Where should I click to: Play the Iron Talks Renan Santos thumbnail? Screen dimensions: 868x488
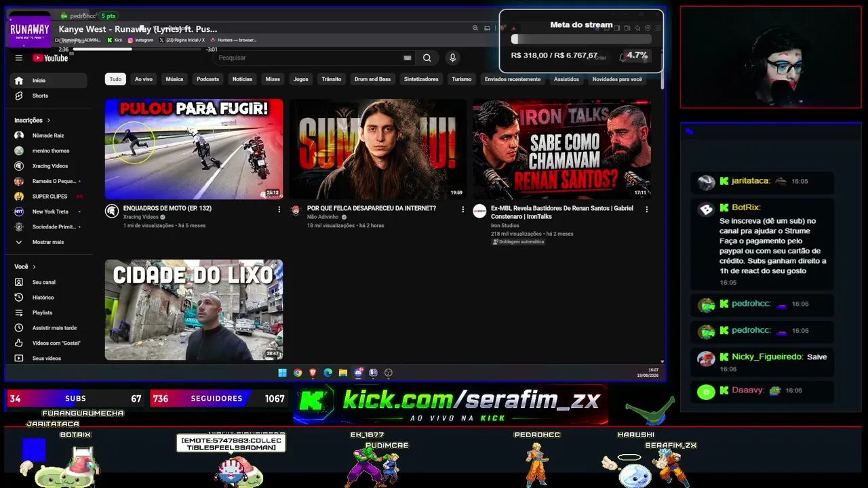point(561,149)
